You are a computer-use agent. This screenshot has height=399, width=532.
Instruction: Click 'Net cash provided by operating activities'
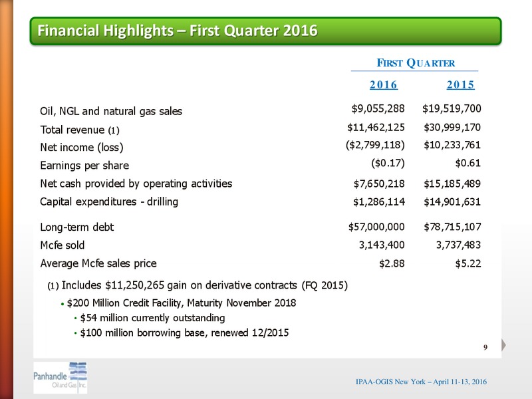[136, 184]
